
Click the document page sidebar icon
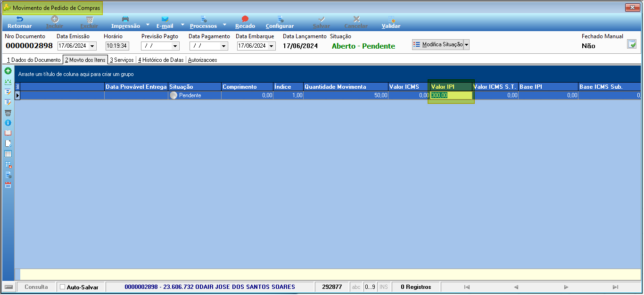(8, 143)
